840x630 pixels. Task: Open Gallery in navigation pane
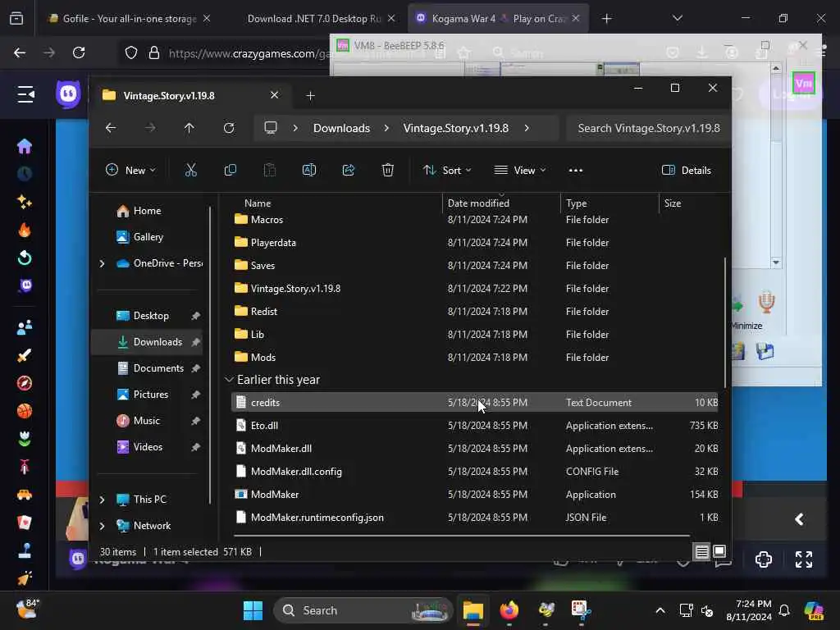pos(148,237)
